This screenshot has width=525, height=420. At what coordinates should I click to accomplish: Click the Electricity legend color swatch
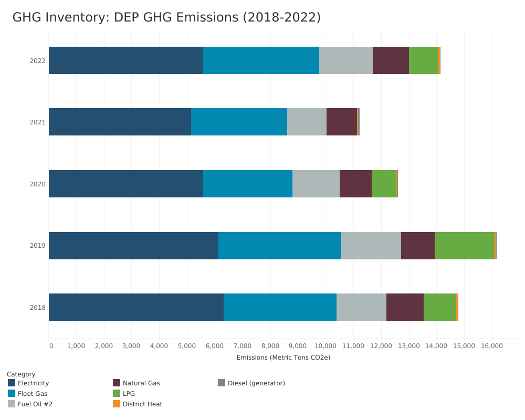12,383
